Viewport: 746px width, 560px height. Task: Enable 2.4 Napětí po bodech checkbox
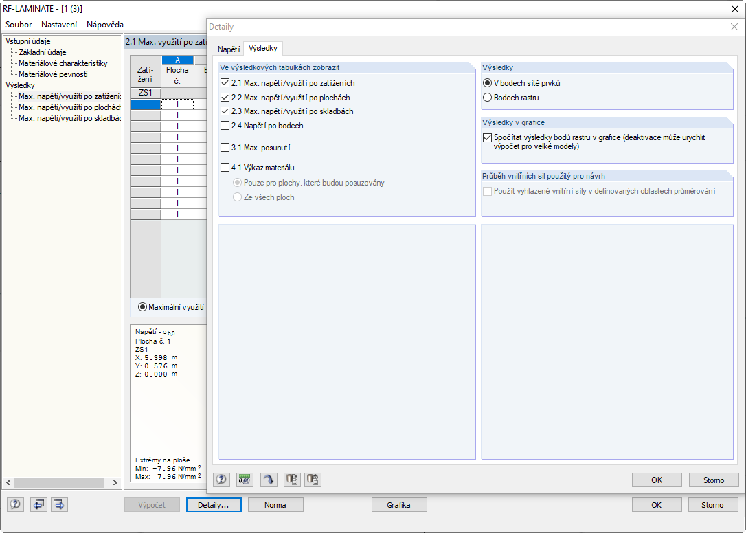point(225,126)
